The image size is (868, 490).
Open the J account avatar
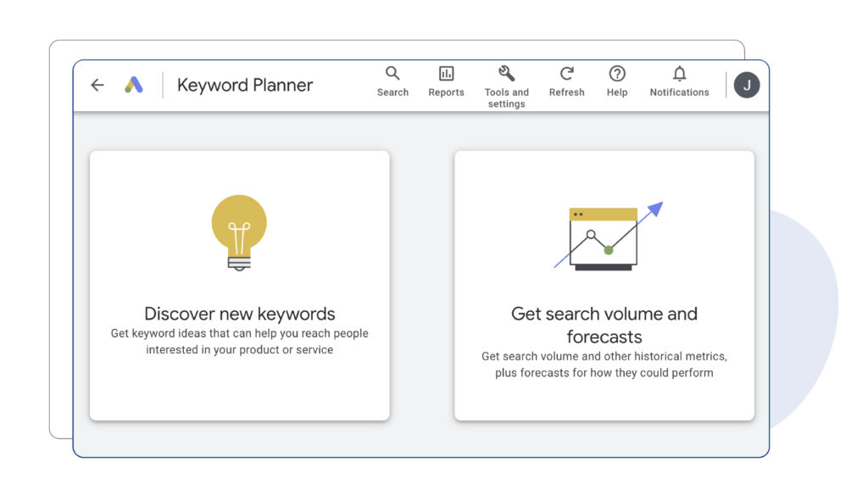coord(747,85)
